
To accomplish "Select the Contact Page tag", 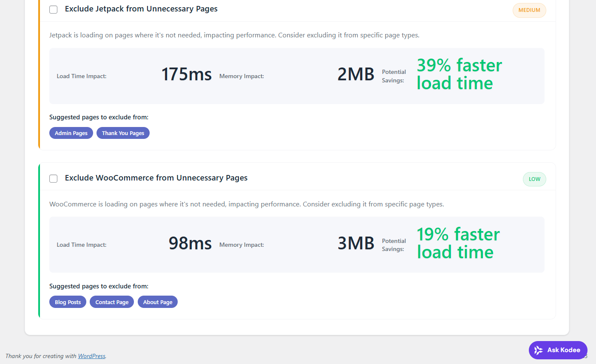I will click(112, 302).
